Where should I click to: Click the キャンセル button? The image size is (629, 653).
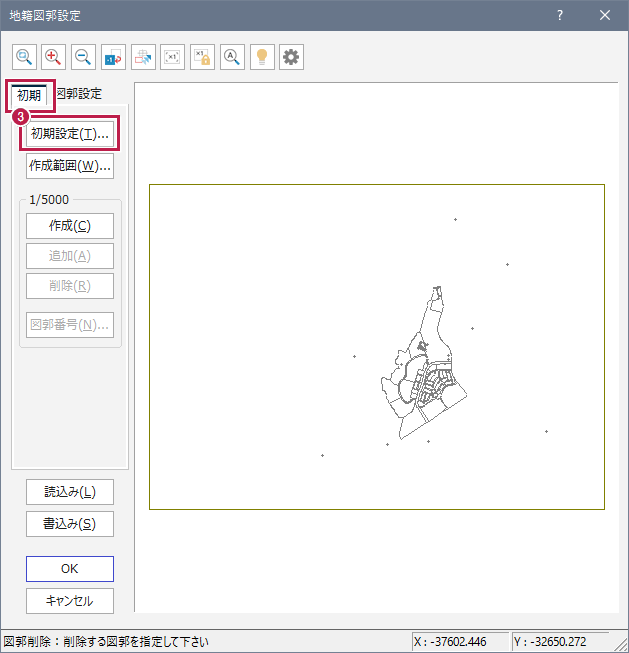(x=70, y=601)
